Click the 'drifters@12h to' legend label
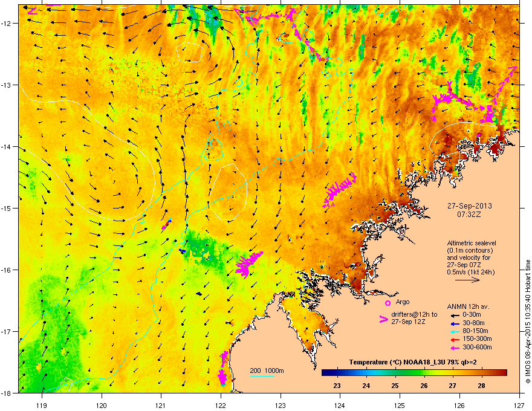The image size is (532, 411). [x=414, y=315]
